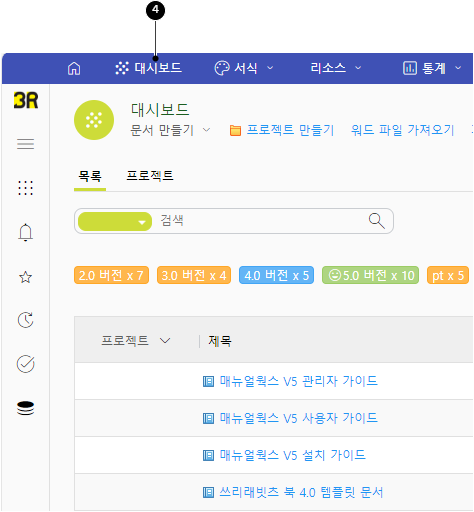This screenshot has height=512, width=474.
Task: Expand the 서식 menu dropdown
Action: coord(244,68)
